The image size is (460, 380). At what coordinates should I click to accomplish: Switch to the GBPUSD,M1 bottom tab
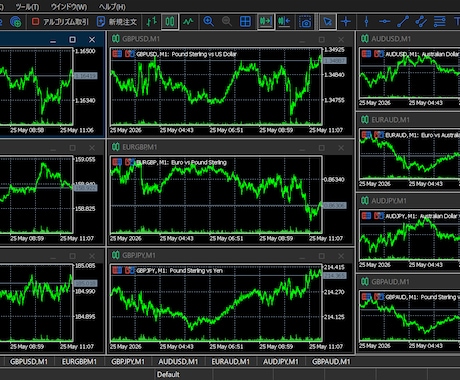click(29, 362)
